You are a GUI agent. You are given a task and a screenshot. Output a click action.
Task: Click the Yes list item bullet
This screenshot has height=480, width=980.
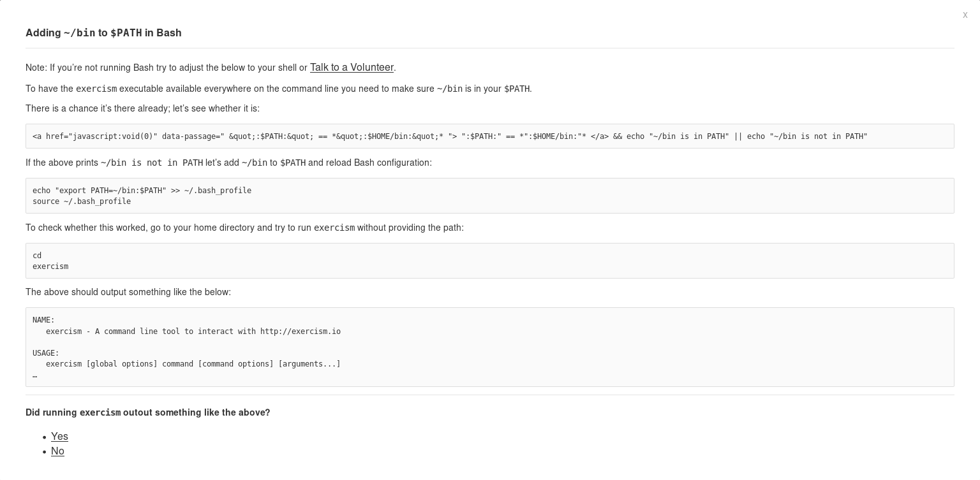(43, 438)
